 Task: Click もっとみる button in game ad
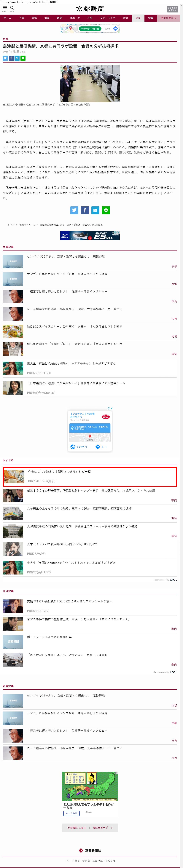71,813
